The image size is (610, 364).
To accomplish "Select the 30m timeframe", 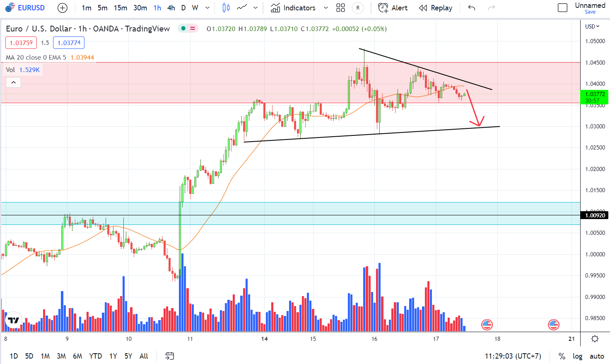I will [140, 7].
